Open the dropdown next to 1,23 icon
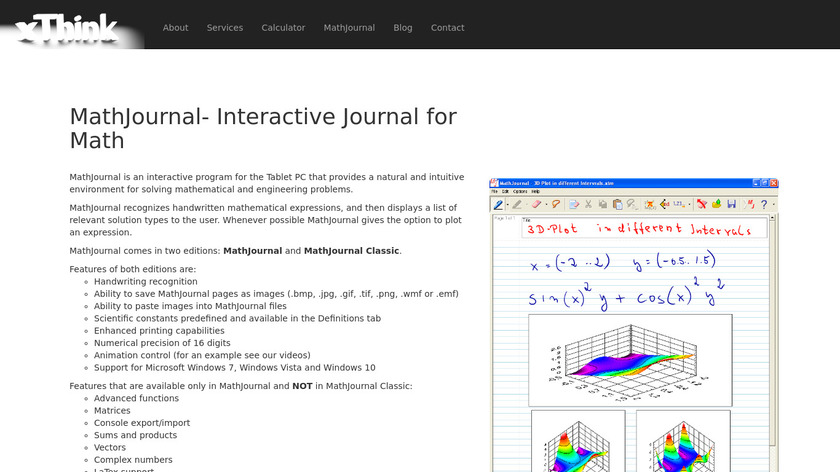The height and width of the screenshot is (472, 840). click(689, 205)
